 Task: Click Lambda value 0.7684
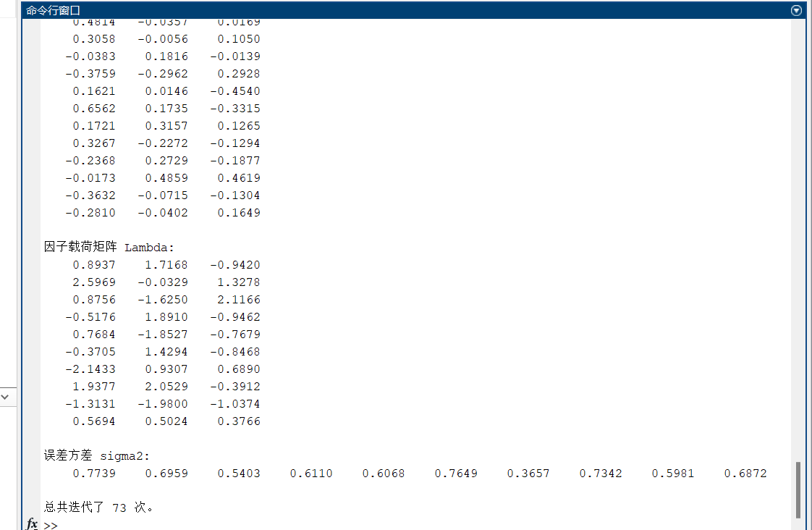click(x=94, y=335)
